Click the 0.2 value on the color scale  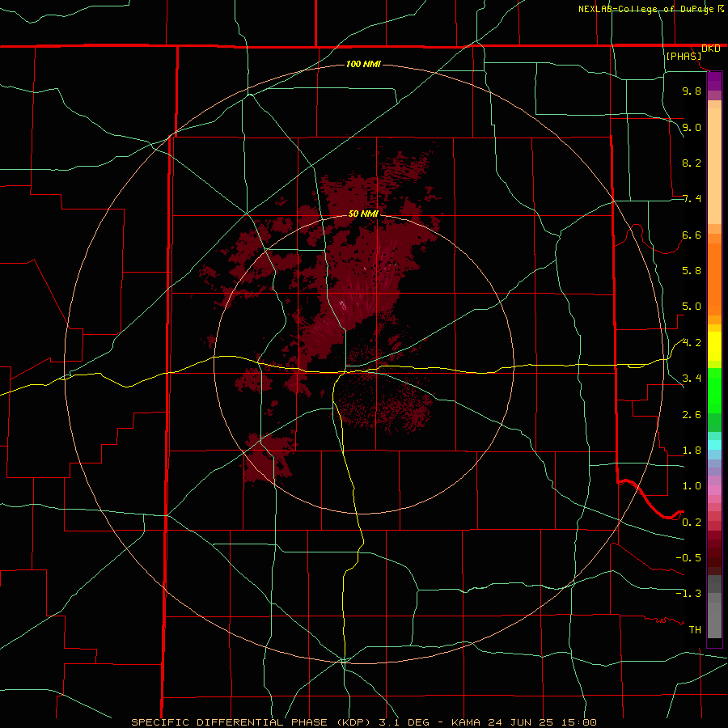point(692,523)
